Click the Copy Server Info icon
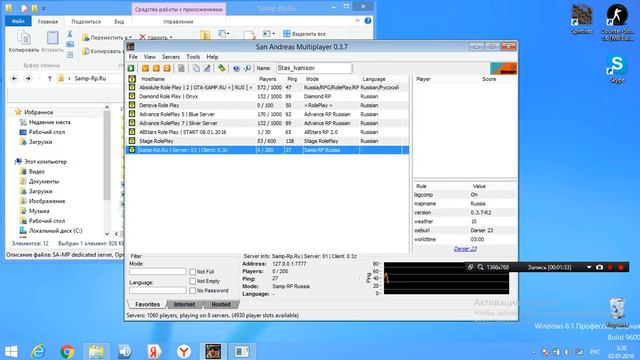Screen dimensions: 640x360 click(196, 68)
